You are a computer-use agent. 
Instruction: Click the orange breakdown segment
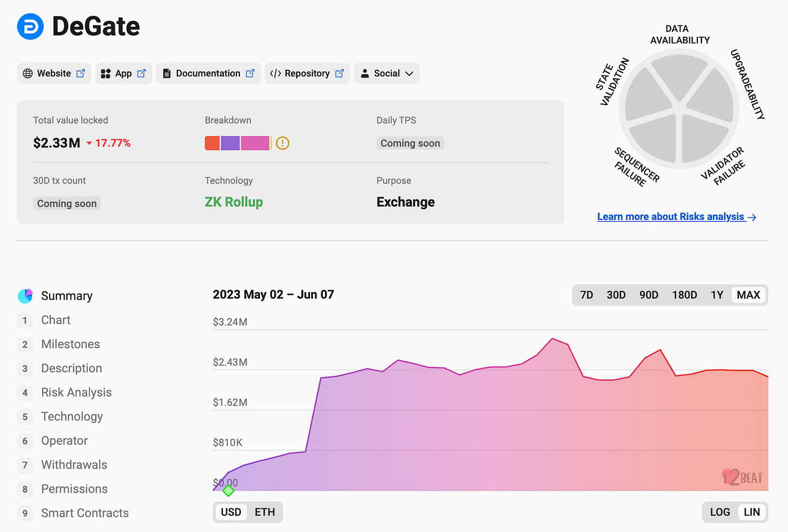point(212,143)
